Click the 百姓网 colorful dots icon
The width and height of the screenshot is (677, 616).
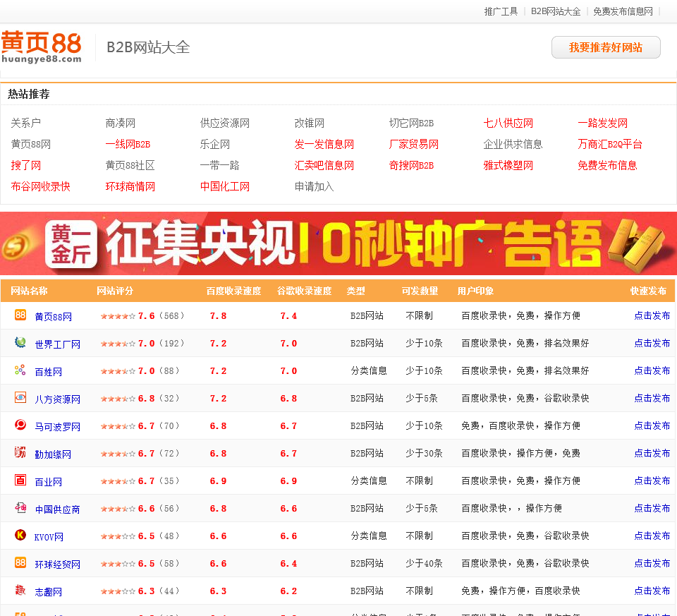point(20,370)
